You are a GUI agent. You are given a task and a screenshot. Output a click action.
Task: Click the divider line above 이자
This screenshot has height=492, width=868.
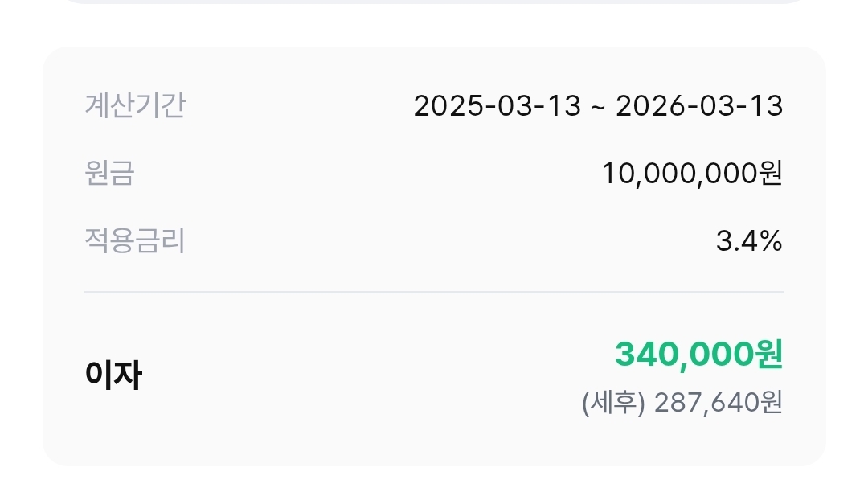point(434,292)
